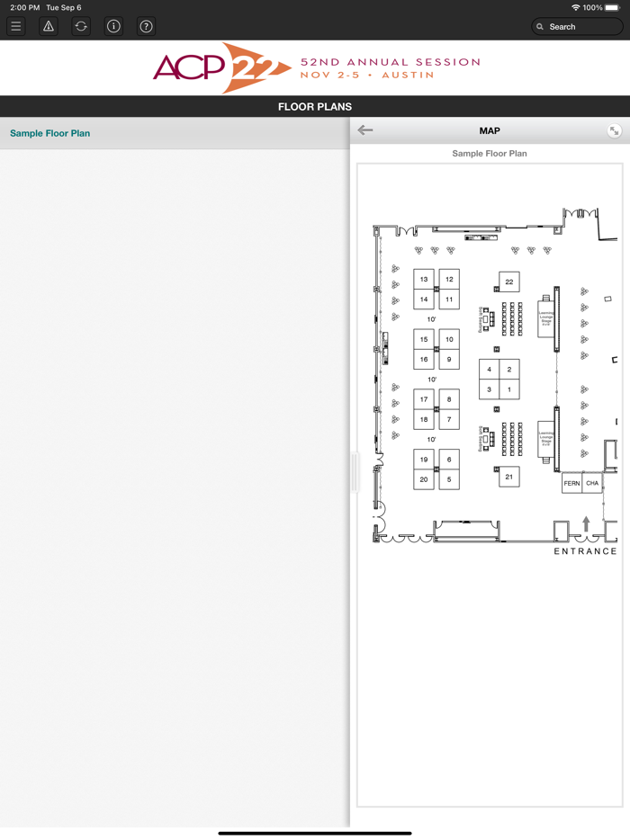Select booth 22 on the map
The height and width of the screenshot is (840, 630).
coord(508,281)
